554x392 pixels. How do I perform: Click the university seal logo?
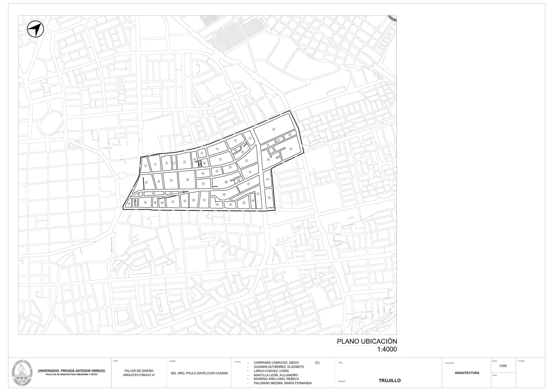click(x=22, y=373)
